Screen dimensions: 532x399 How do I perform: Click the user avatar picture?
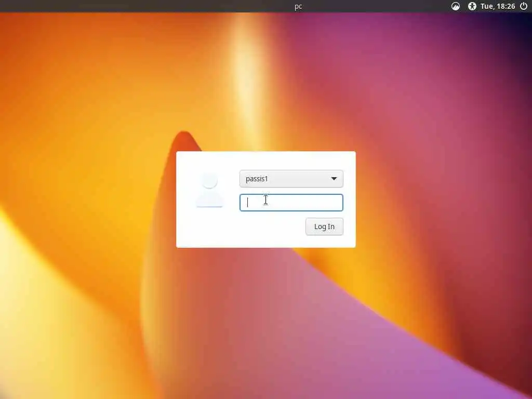pos(210,190)
